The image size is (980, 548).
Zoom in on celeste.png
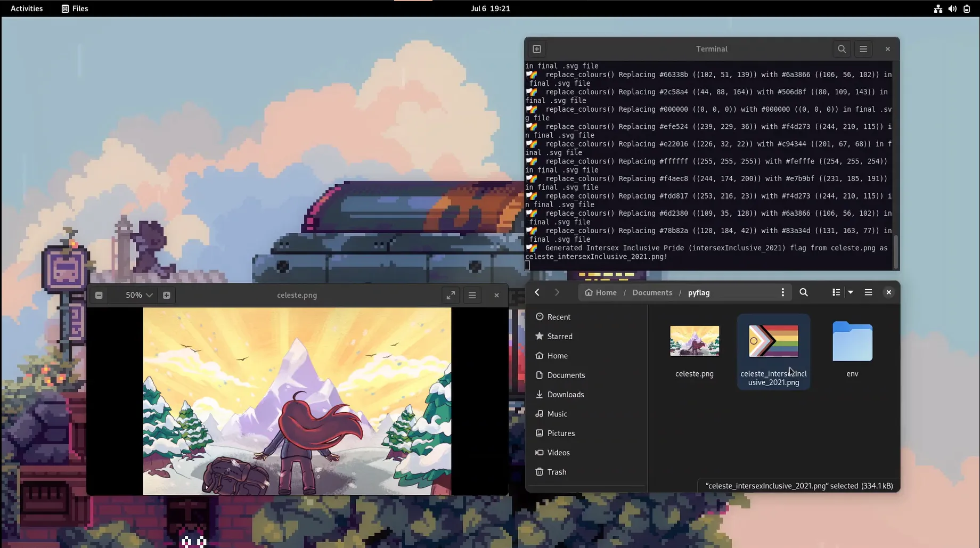tap(167, 295)
